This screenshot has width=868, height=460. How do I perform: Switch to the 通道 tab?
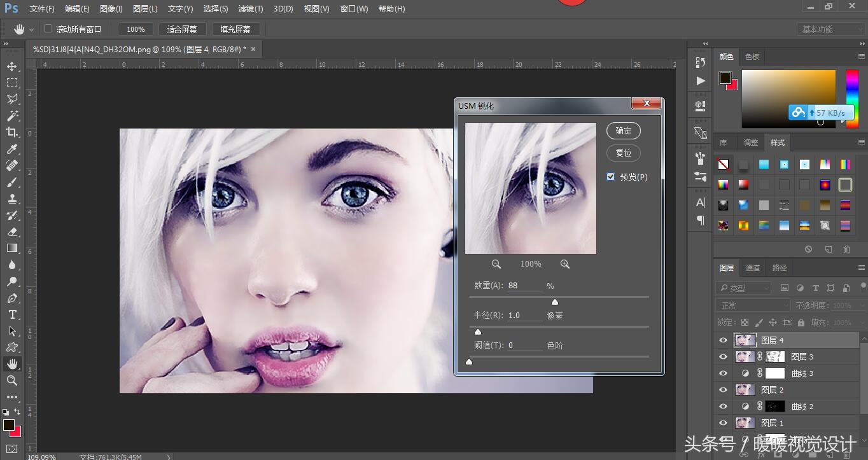coord(753,268)
